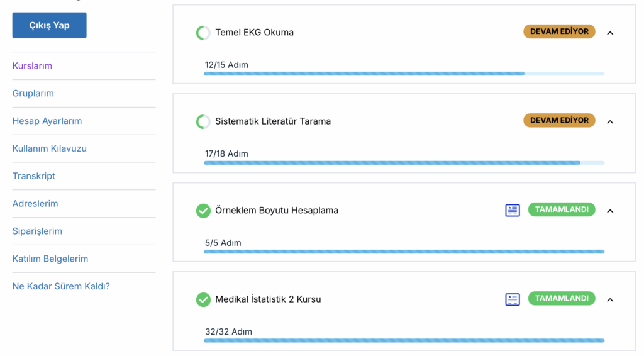Click the Temel EKG Okuma progress bar
The width and height of the screenshot is (644, 356).
point(404,74)
